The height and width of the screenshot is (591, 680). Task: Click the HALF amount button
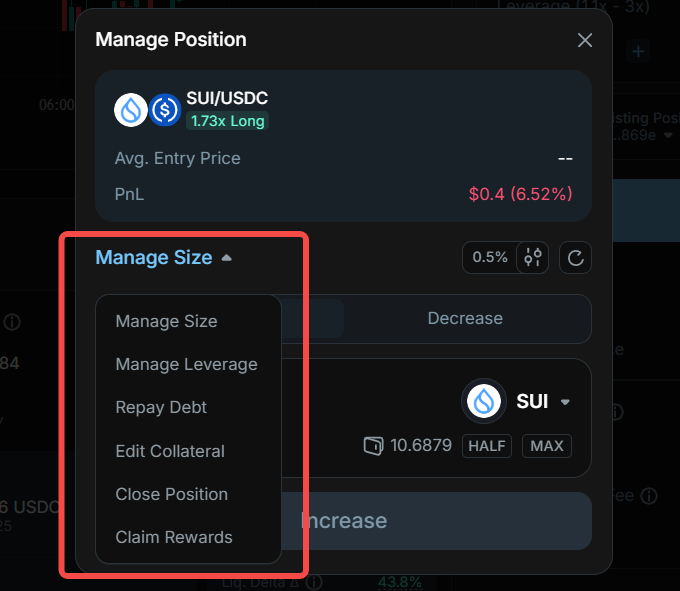[487, 445]
